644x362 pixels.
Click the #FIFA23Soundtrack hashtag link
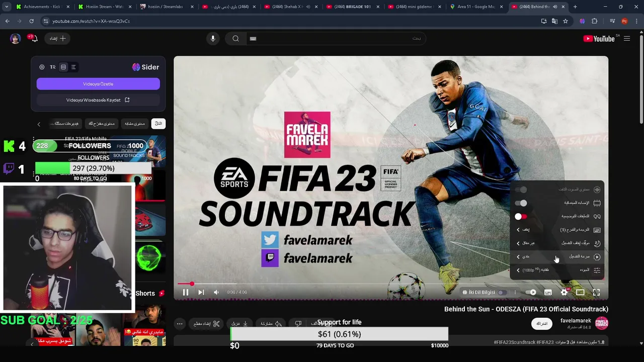[514, 342]
